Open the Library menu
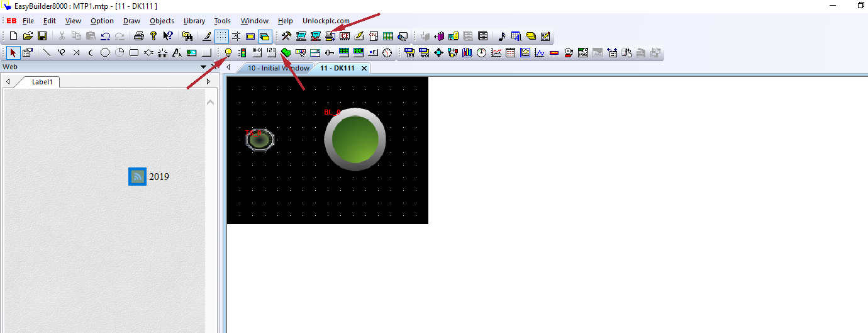 click(x=194, y=21)
